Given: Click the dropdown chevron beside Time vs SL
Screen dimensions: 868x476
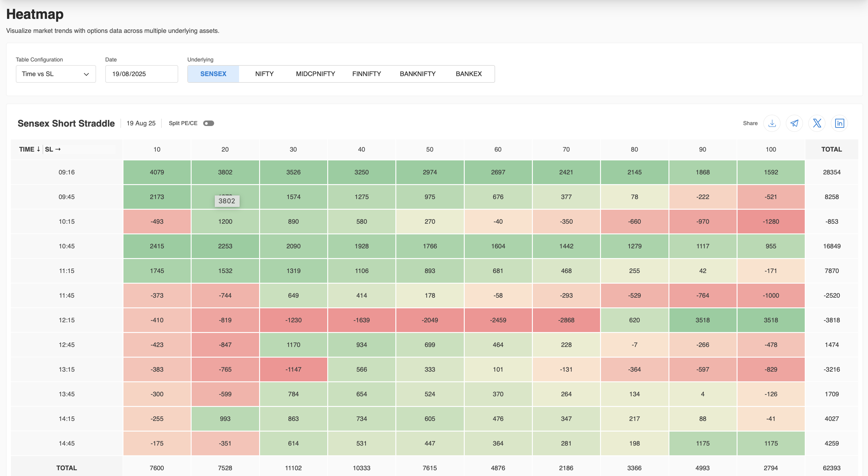Looking at the screenshot, I should pos(86,74).
